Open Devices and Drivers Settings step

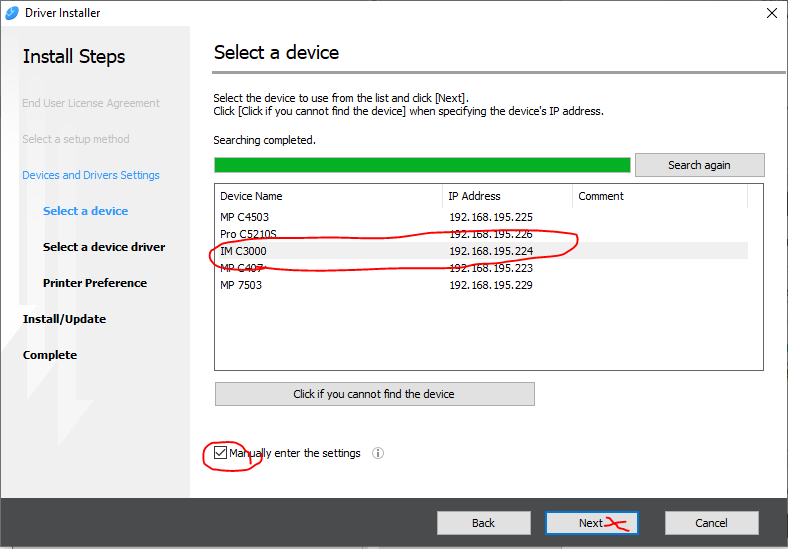tap(91, 175)
